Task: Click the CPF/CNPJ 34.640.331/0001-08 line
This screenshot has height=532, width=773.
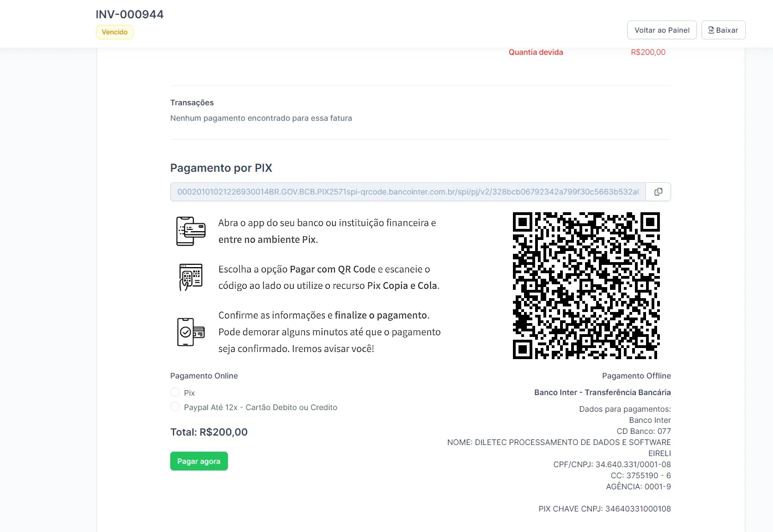Action: click(612, 464)
